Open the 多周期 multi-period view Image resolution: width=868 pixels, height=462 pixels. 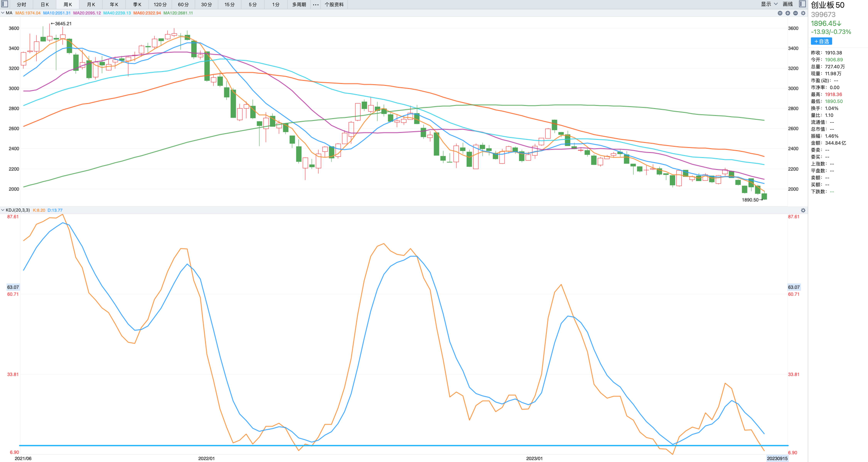[x=299, y=4]
